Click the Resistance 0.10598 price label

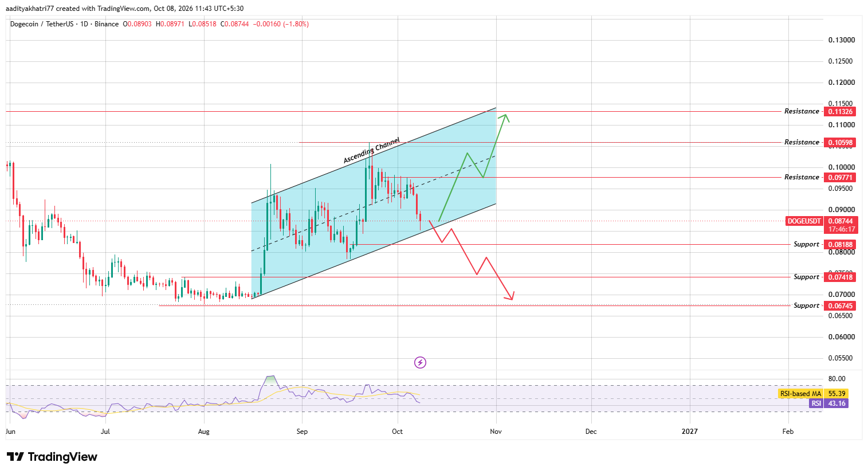pos(839,143)
